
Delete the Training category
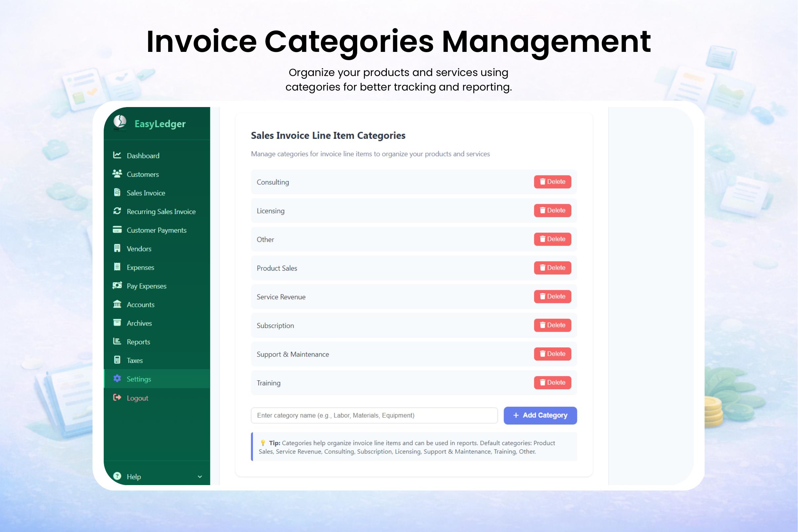coord(552,382)
